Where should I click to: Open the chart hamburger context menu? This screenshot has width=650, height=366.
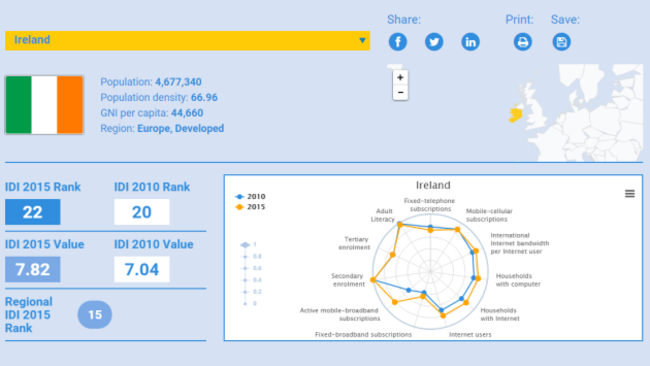point(630,194)
